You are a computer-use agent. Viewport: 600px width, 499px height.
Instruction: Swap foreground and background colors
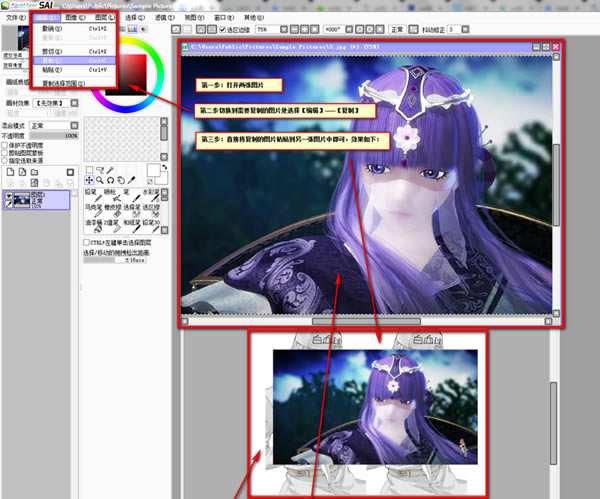coord(165,167)
